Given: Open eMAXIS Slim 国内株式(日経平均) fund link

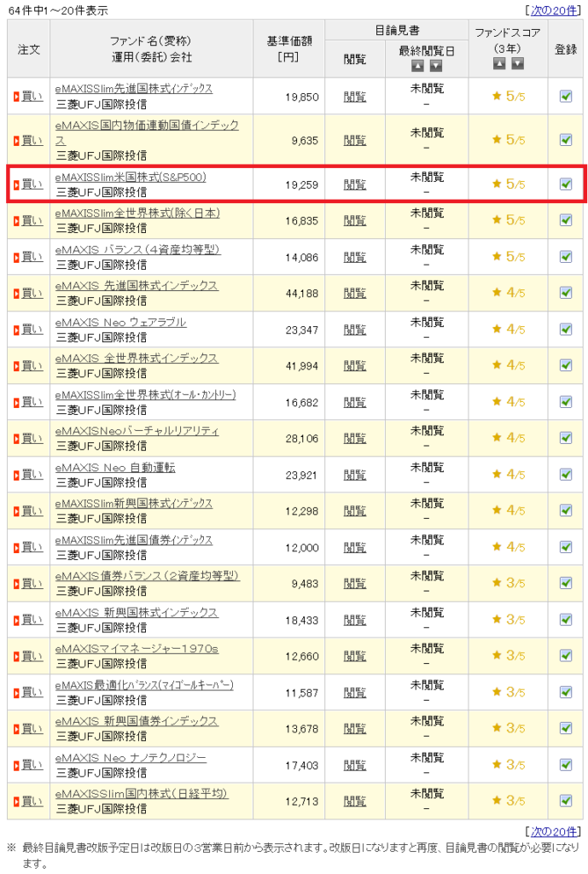Looking at the screenshot, I should pos(142,794).
